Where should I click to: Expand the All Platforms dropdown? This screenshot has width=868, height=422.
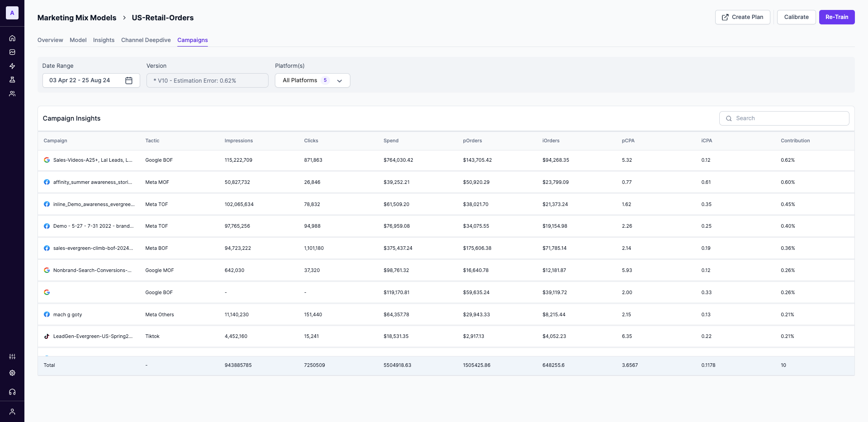tap(312, 80)
